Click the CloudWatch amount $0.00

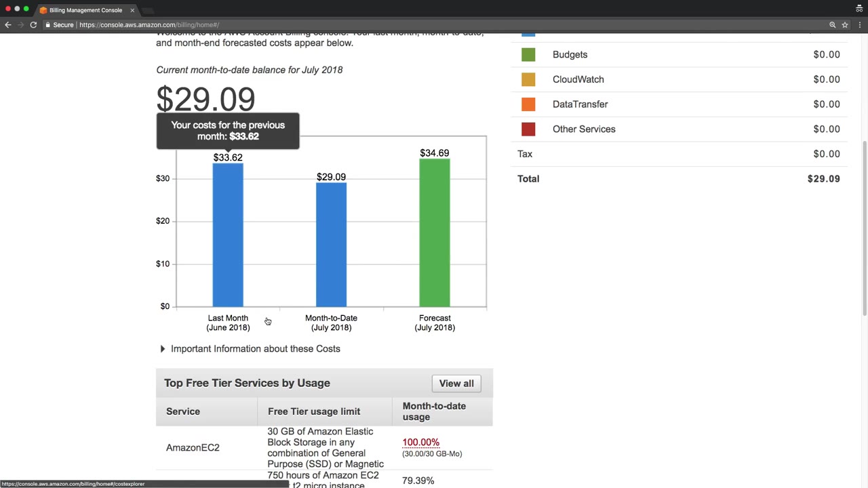[x=827, y=79]
